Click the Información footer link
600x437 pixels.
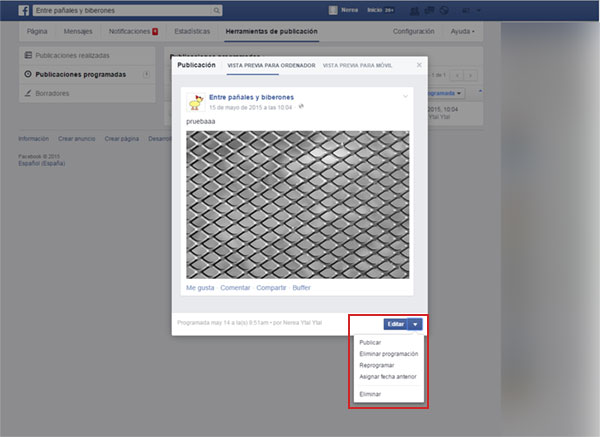(x=34, y=139)
